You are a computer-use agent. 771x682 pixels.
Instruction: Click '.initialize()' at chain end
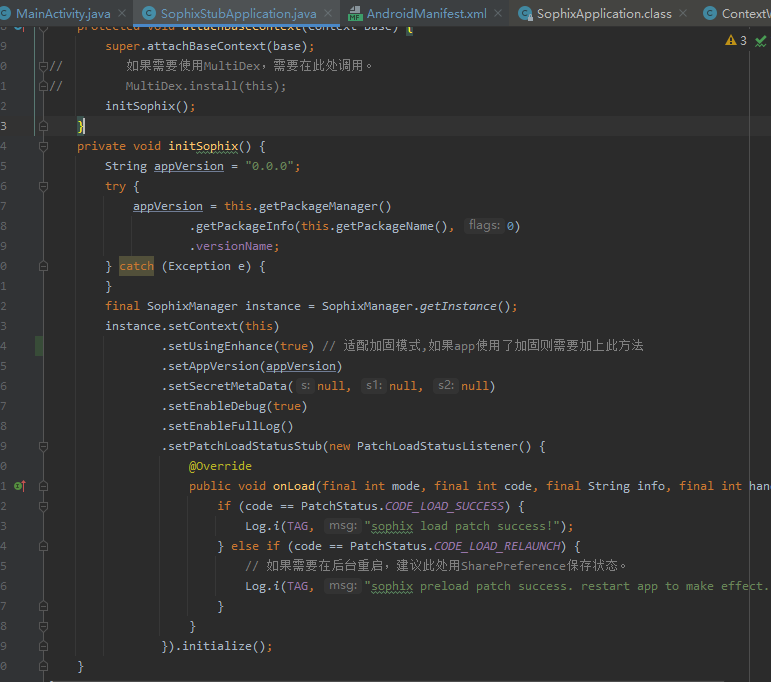[x=221, y=646]
